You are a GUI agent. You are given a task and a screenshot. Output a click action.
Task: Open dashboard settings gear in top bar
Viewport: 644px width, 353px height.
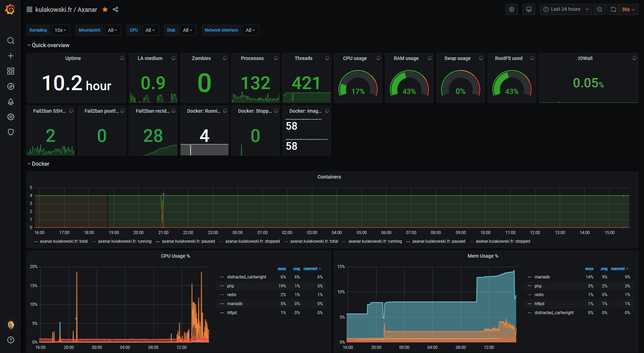click(x=511, y=9)
